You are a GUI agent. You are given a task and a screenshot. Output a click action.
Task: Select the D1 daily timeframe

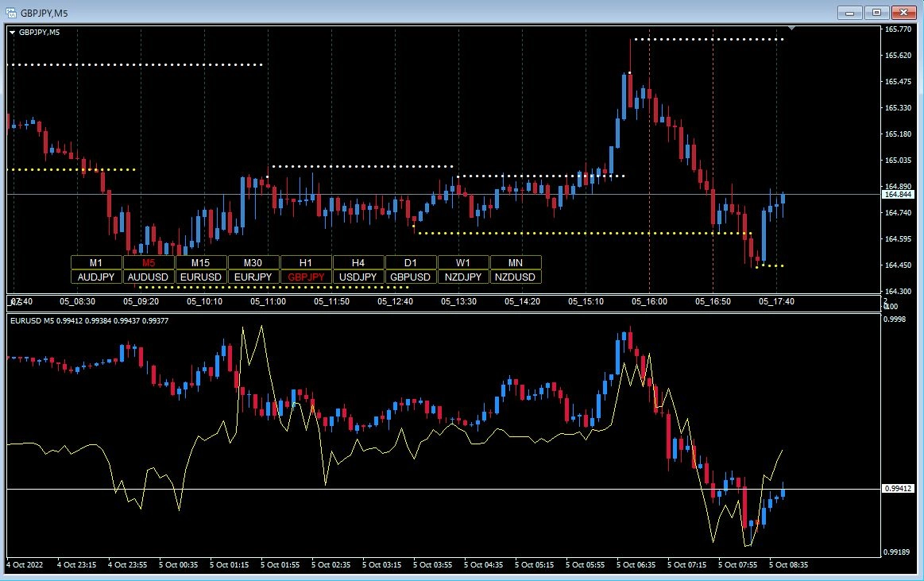(x=411, y=262)
